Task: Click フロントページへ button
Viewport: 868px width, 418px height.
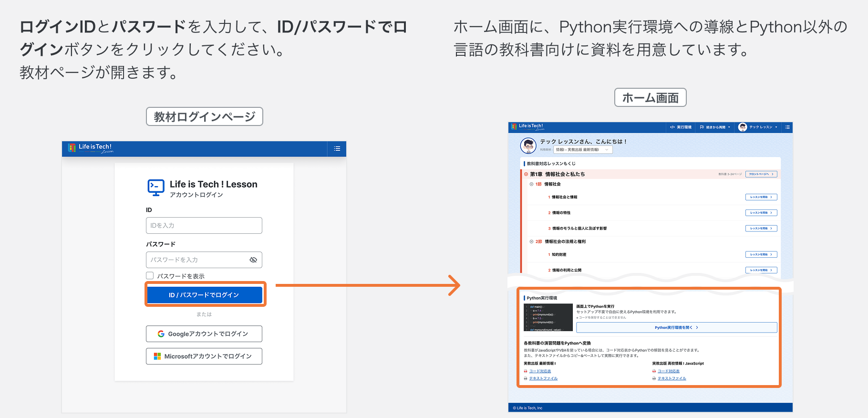Action: coord(761,174)
